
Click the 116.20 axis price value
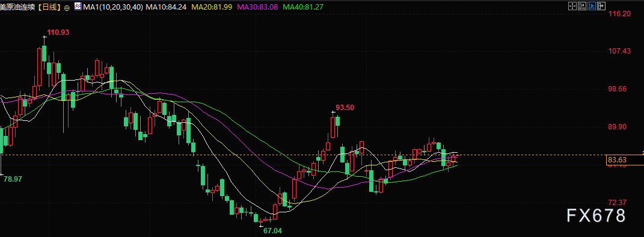(619, 14)
